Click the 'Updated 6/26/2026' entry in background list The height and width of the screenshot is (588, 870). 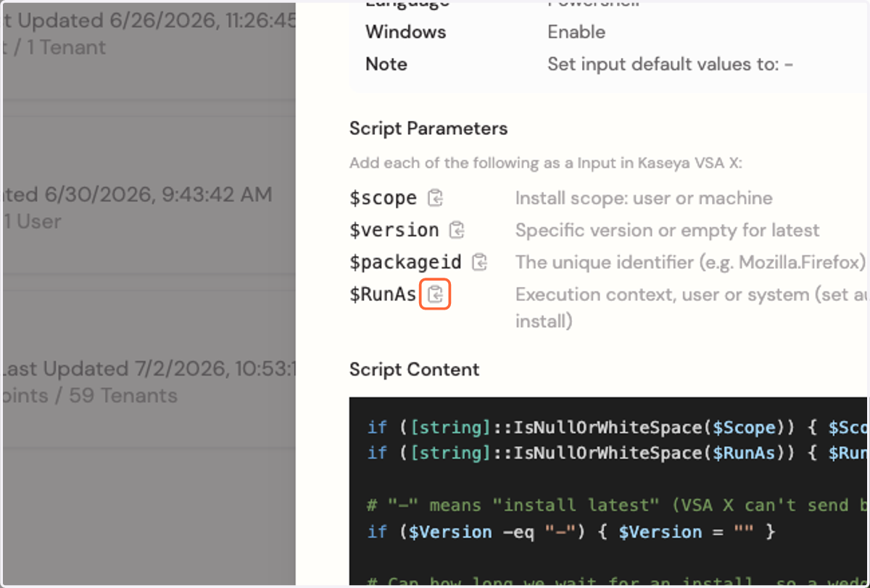148,20
